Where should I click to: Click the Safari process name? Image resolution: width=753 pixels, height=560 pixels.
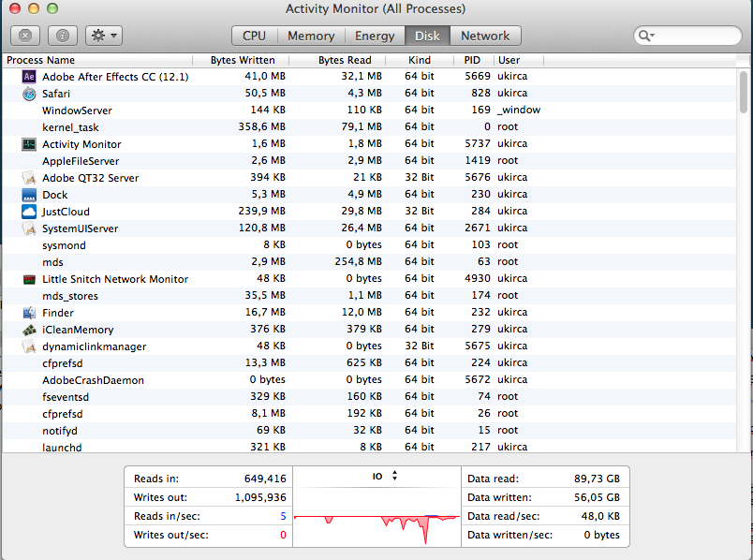point(55,94)
